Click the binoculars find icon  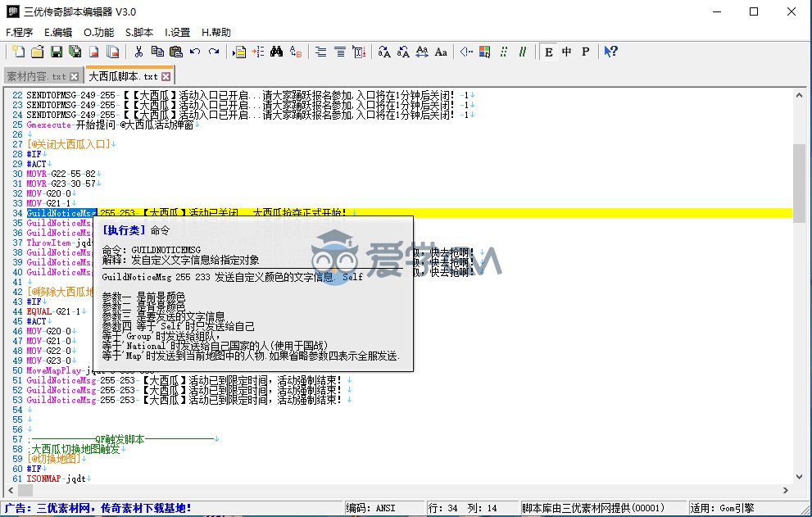(276, 52)
